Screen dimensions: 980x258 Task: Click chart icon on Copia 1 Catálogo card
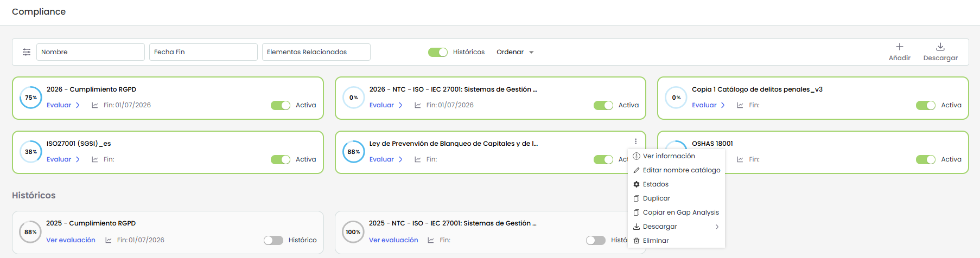coord(740,105)
